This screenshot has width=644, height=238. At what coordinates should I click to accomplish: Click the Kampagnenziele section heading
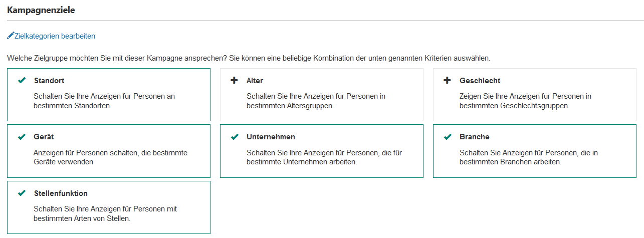[41, 10]
